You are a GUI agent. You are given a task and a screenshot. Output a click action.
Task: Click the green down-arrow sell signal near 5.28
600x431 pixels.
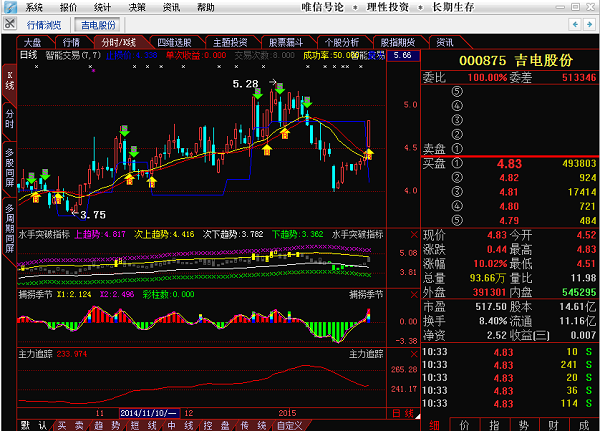(258, 94)
